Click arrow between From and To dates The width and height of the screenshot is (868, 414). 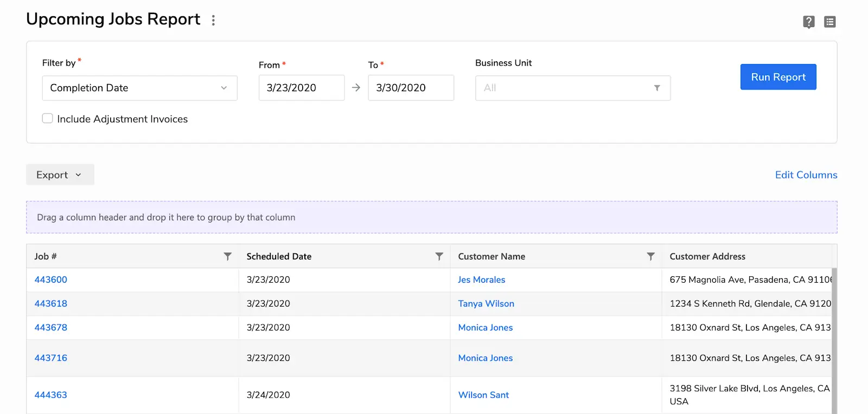tap(356, 88)
